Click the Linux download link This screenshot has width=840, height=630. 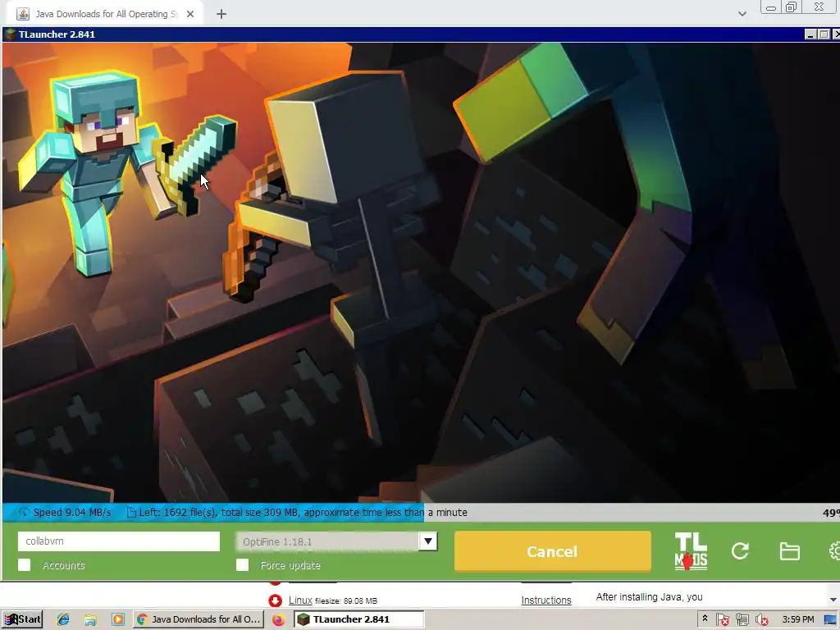(300, 600)
